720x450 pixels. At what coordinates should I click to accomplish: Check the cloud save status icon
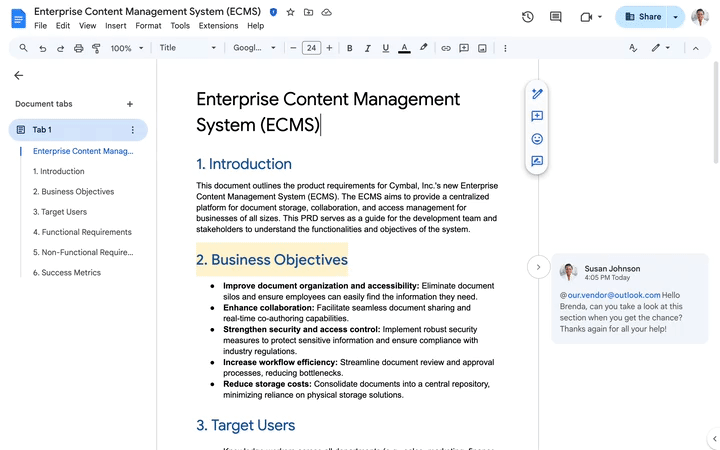coord(326,12)
